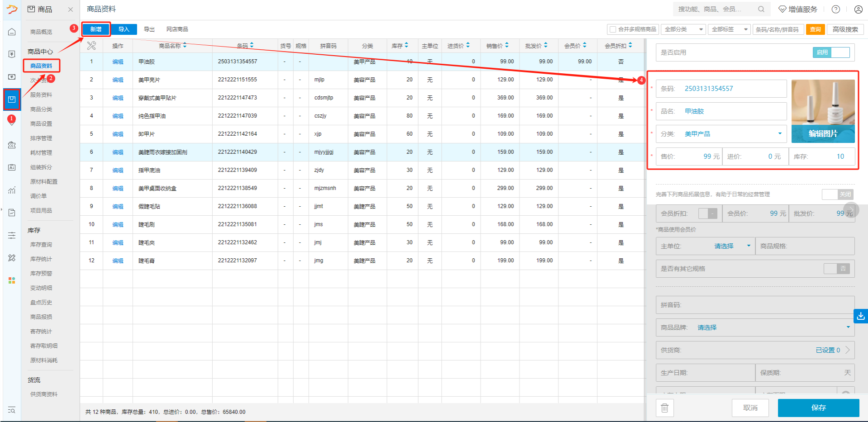Open the home icon in left sidebar
This screenshot has height=422, width=868.
12,32
